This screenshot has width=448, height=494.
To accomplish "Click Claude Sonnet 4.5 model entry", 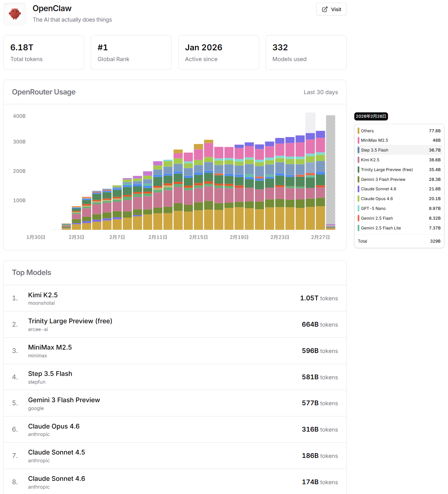I will click(57, 452).
